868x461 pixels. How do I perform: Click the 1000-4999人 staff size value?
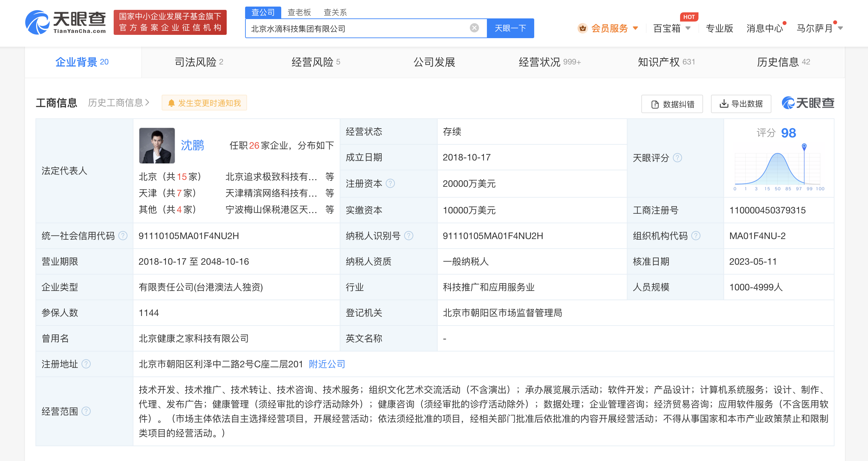(x=756, y=287)
